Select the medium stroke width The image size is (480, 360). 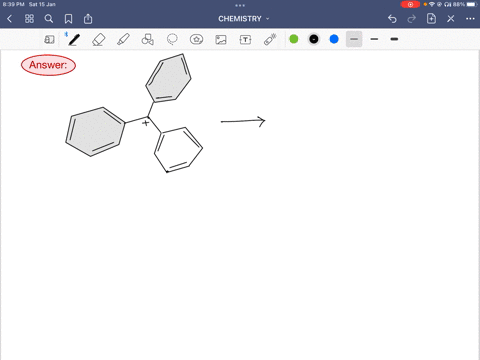coord(374,39)
